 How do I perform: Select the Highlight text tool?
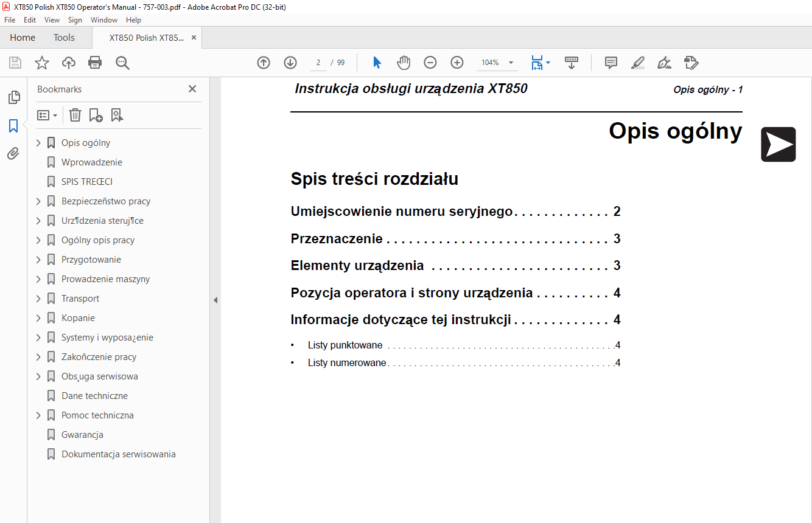tap(637, 63)
